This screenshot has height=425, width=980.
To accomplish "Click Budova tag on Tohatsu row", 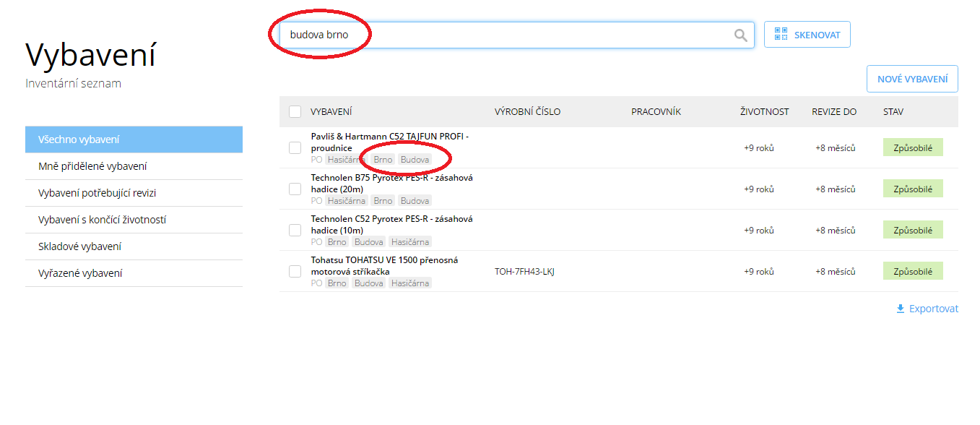I will click(368, 283).
